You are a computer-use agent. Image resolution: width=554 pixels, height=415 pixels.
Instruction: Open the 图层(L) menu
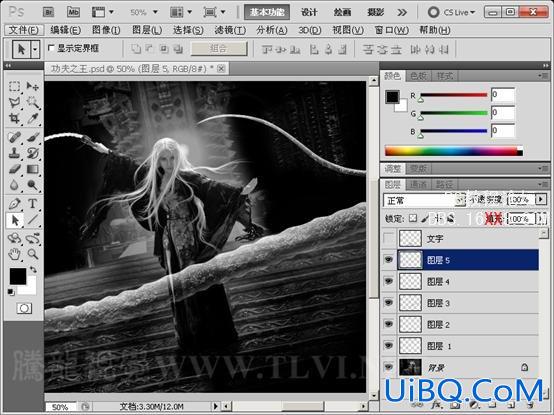click(147, 30)
